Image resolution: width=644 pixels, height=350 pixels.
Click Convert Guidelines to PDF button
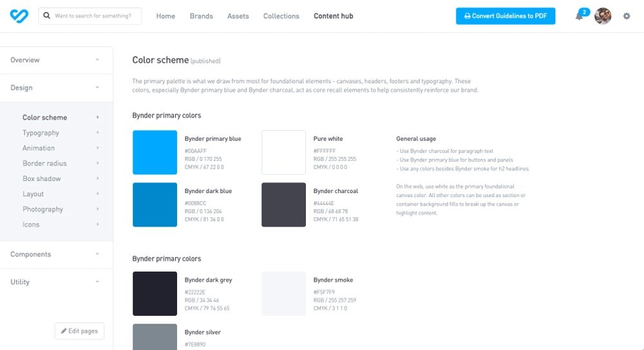(x=506, y=16)
